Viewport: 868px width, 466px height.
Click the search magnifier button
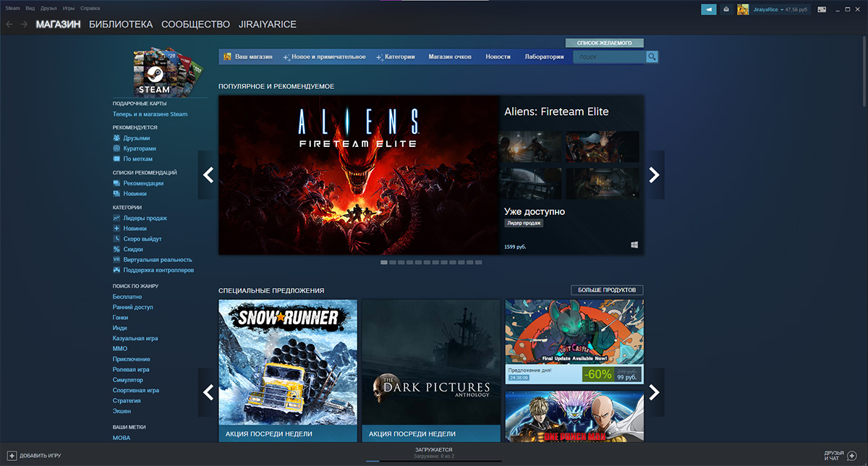click(652, 56)
